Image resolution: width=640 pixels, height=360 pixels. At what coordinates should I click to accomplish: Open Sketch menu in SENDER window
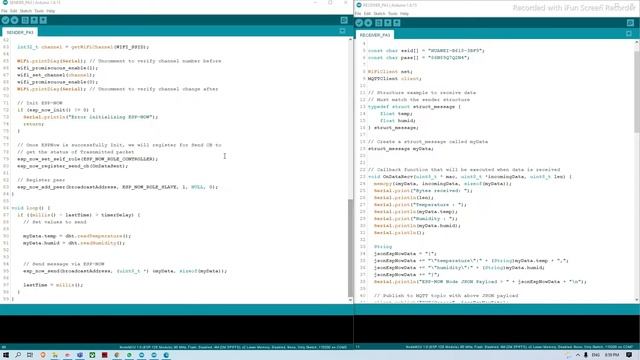(x=26, y=11)
